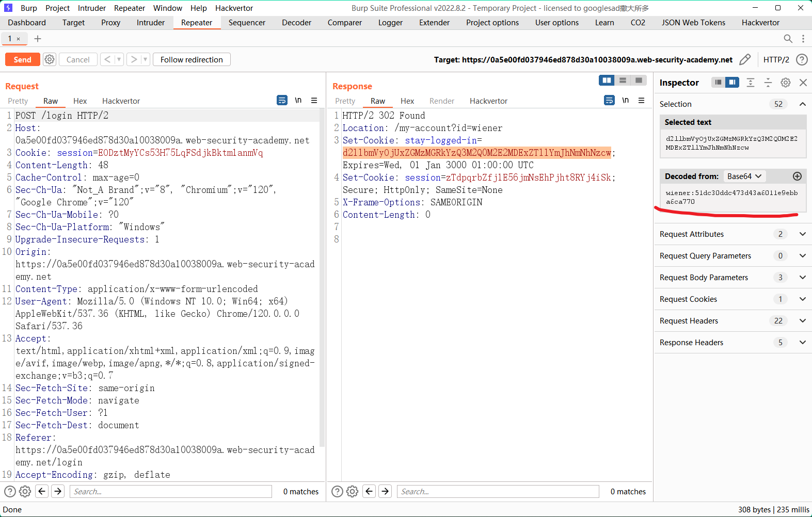Click Inspector collapse all sections icon

tap(768, 82)
